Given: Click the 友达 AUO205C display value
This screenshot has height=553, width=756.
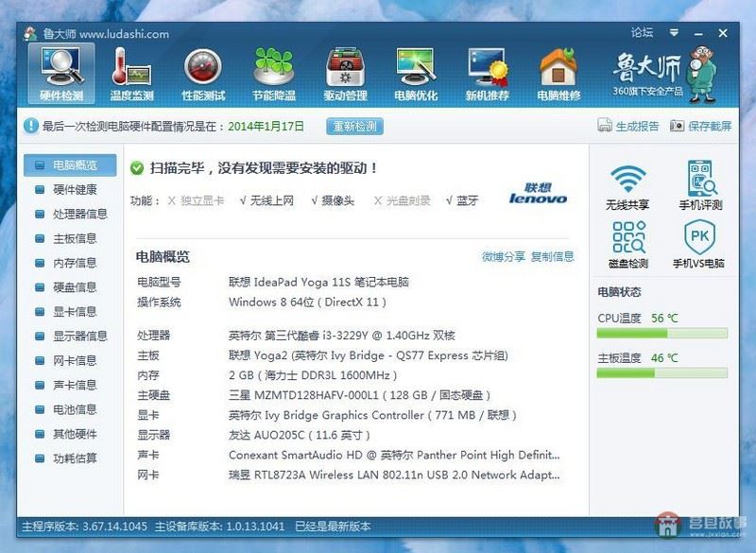Looking at the screenshot, I should [x=300, y=436].
